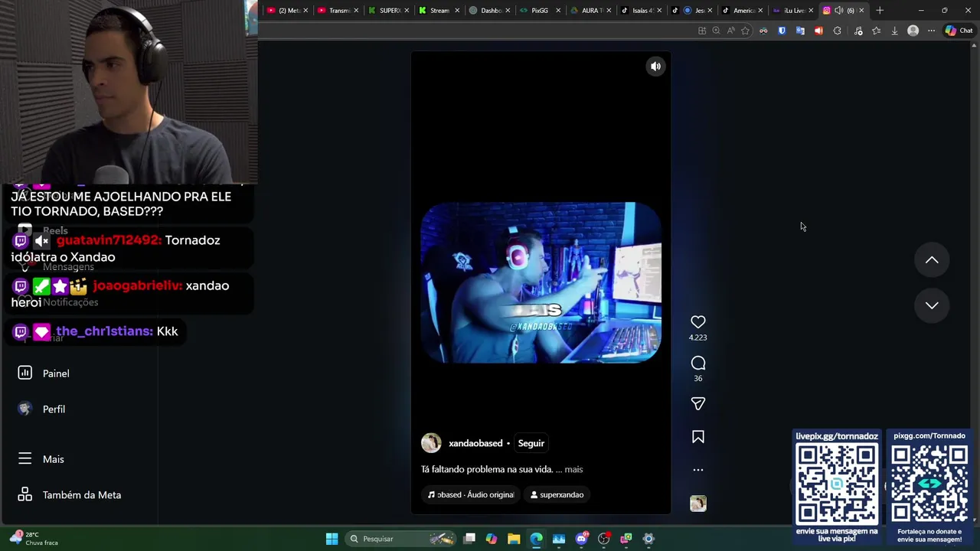Open browser extensions puzzle icon
The height and width of the screenshot is (551, 980).
(x=837, y=31)
